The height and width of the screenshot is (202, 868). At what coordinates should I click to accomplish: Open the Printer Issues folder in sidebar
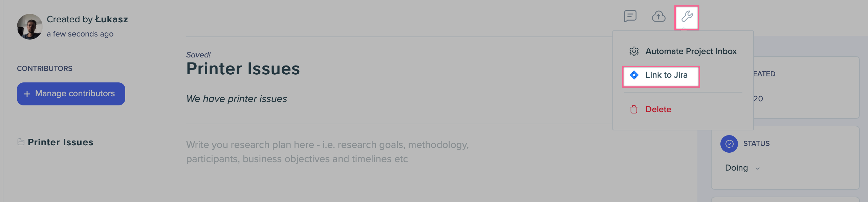[60, 142]
